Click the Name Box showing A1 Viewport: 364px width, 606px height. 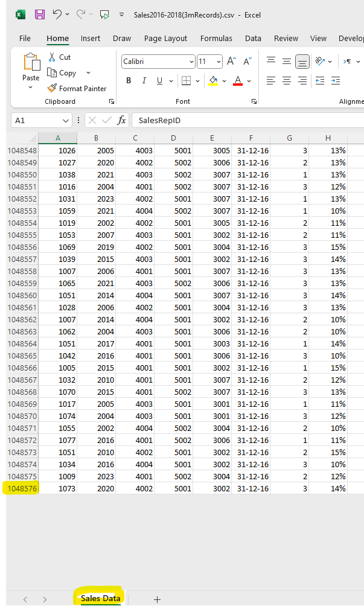click(x=39, y=120)
